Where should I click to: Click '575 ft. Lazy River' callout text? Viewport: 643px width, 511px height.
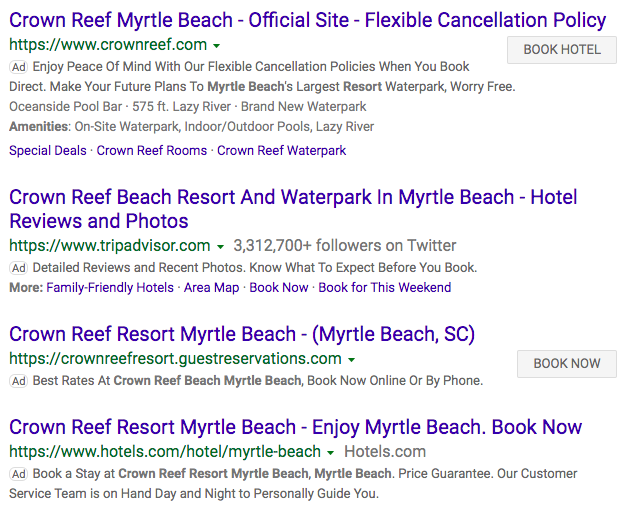[x=181, y=107]
